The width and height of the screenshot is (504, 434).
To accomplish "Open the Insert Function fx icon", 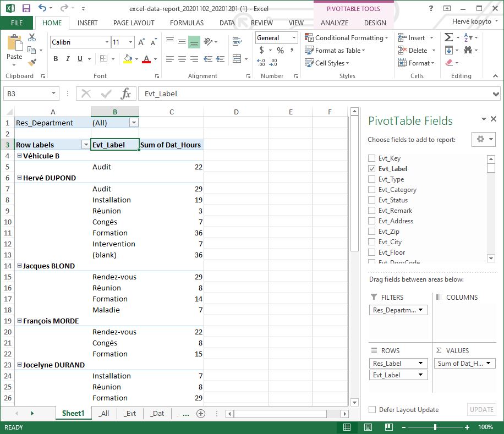I will 128,94.
